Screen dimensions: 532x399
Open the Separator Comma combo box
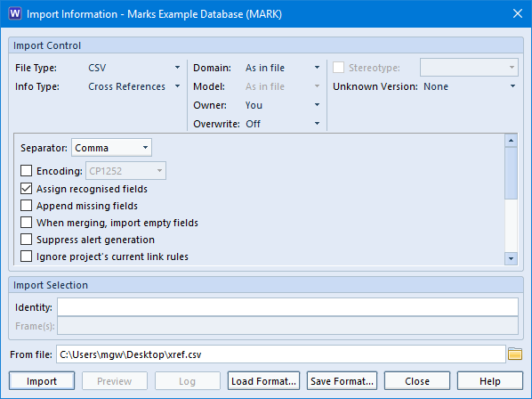[x=111, y=147]
